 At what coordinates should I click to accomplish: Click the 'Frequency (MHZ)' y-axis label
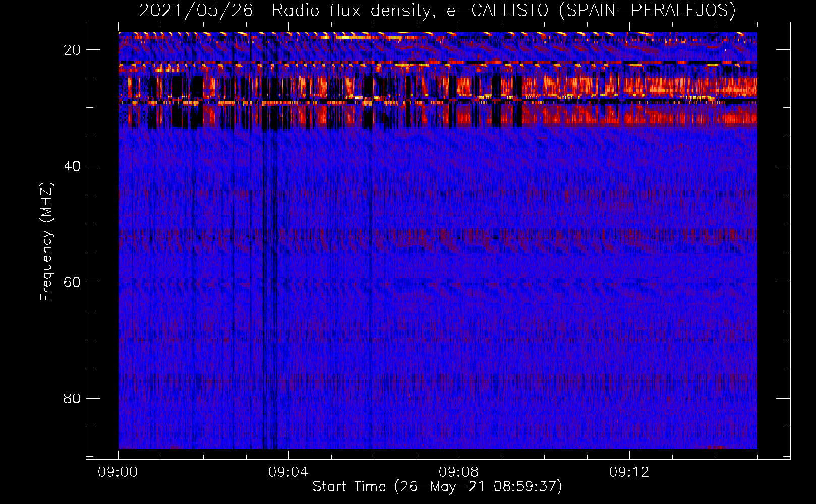click(46, 242)
